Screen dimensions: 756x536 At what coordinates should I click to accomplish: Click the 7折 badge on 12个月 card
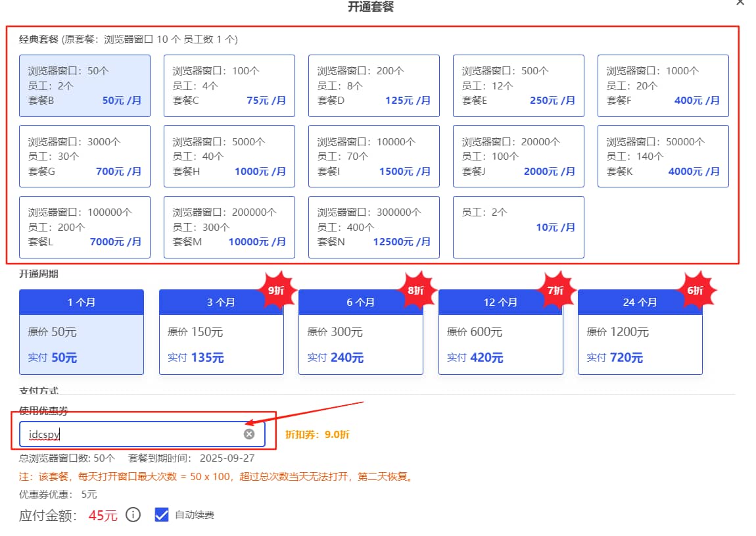pos(557,289)
